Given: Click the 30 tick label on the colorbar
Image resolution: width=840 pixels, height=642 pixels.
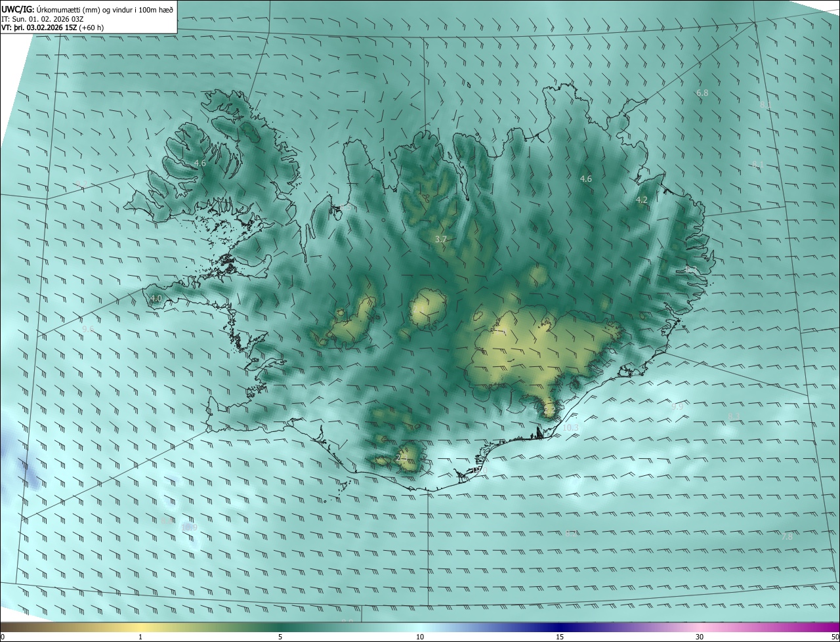Looking at the screenshot, I should [700, 637].
